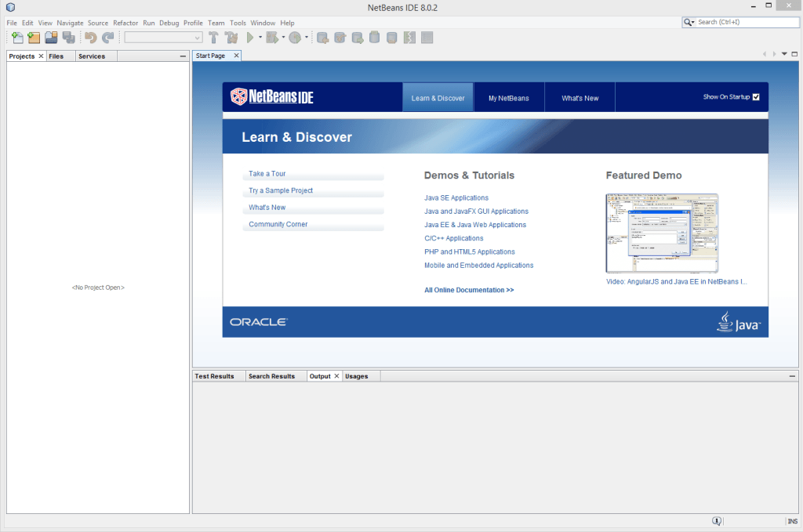This screenshot has width=803, height=532.
Task: Create a new file with the New File icon
Action: tap(17, 37)
